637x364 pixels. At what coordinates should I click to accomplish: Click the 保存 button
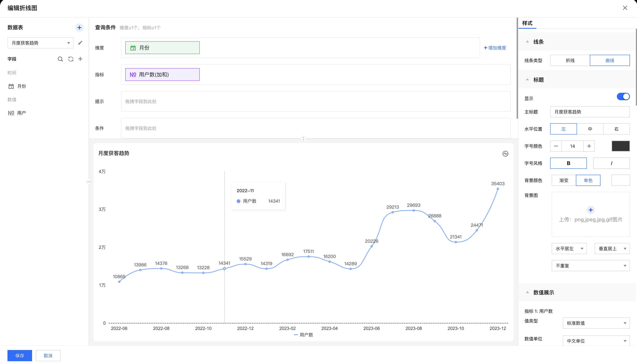(20, 355)
